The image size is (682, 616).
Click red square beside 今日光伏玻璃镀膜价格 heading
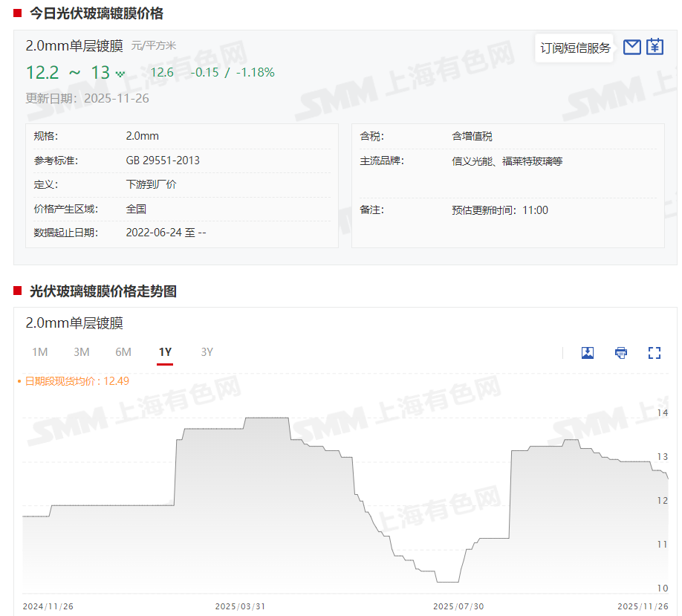(17, 13)
